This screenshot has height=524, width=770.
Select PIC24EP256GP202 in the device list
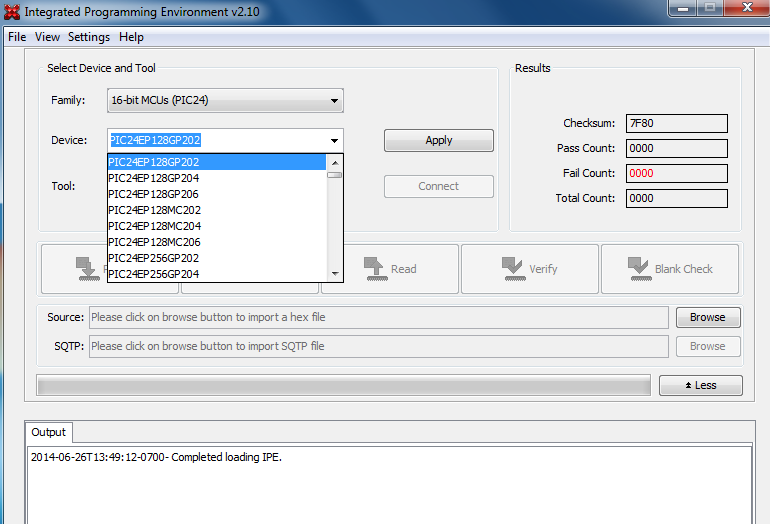point(217,258)
